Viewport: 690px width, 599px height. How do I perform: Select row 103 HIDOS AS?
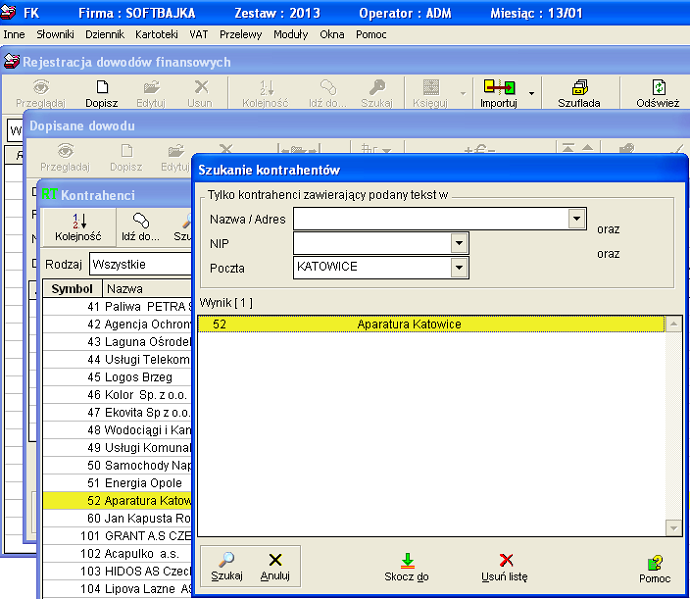pos(117,571)
